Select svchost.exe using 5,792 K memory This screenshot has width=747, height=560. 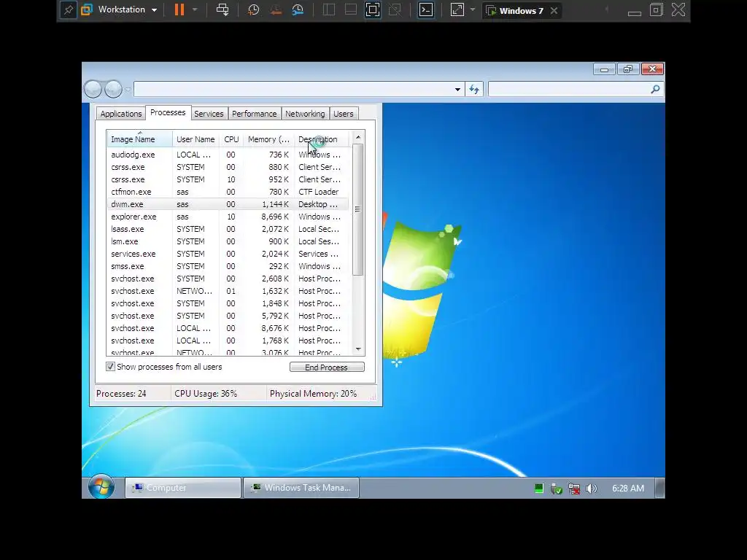coord(228,316)
